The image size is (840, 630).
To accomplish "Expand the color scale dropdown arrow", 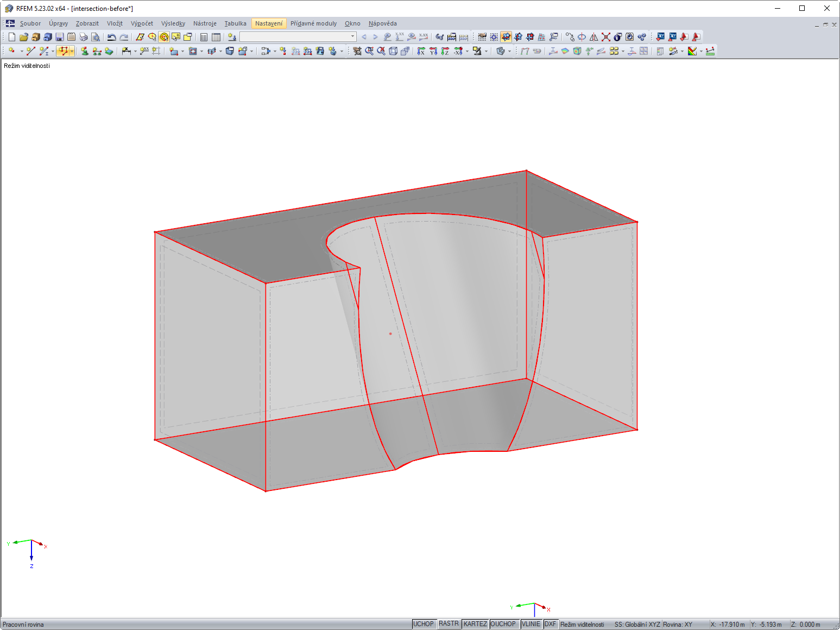I will click(x=701, y=51).
